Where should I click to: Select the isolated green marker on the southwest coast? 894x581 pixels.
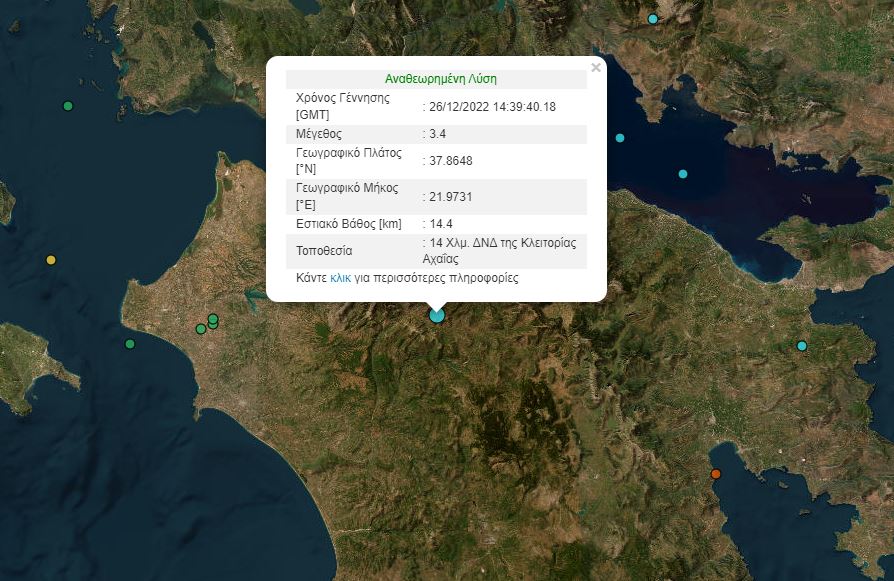(x=129, y=345)
